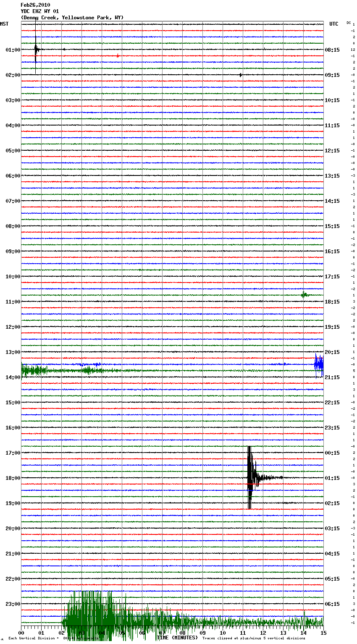357x644 pixels.
Task: Click the 01:15 UTC time label
Action: (332, 478)
